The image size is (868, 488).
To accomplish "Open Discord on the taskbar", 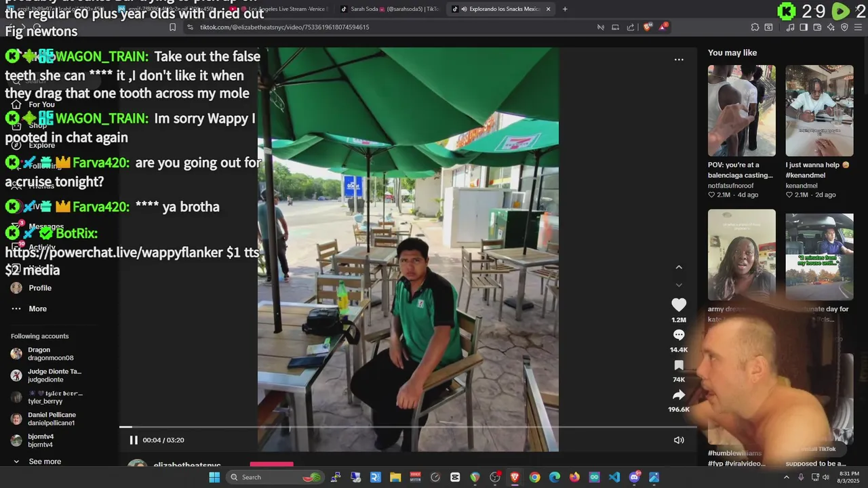I will (x=635, y=477).
